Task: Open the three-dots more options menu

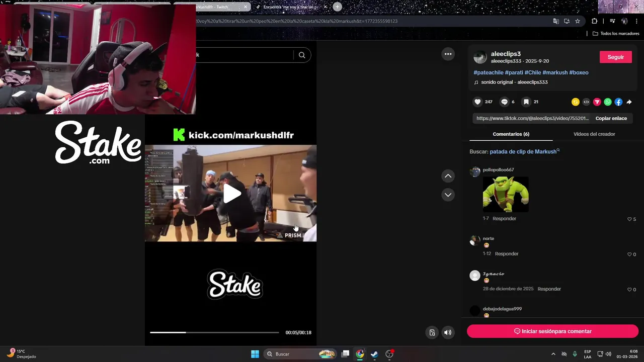Action: click(x=448, y=54)
